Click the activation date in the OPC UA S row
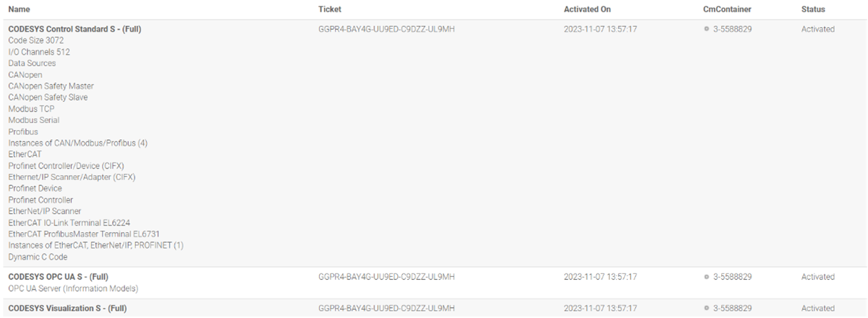Screen dimensions: 868x318 click(x=600, y=277)
